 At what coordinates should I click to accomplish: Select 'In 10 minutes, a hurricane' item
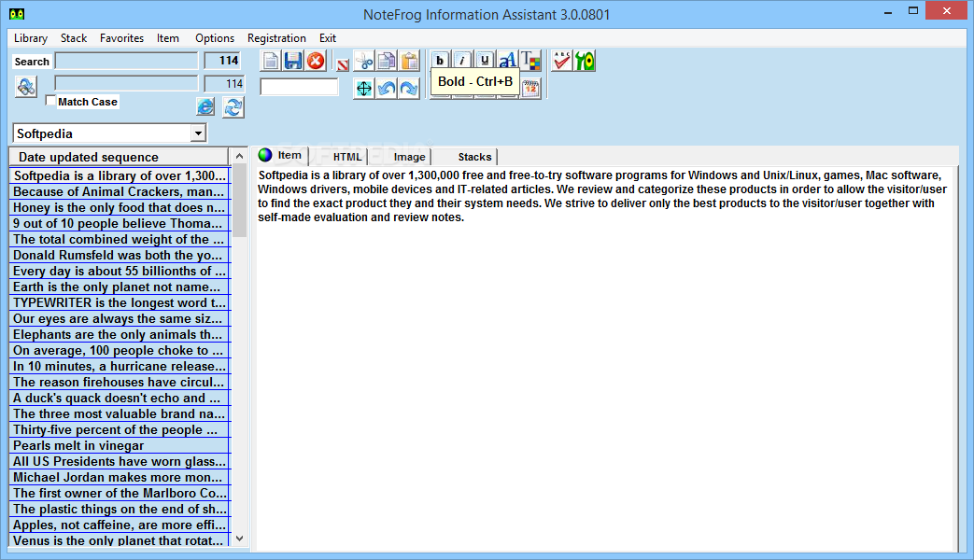click(x=120, y=366)
